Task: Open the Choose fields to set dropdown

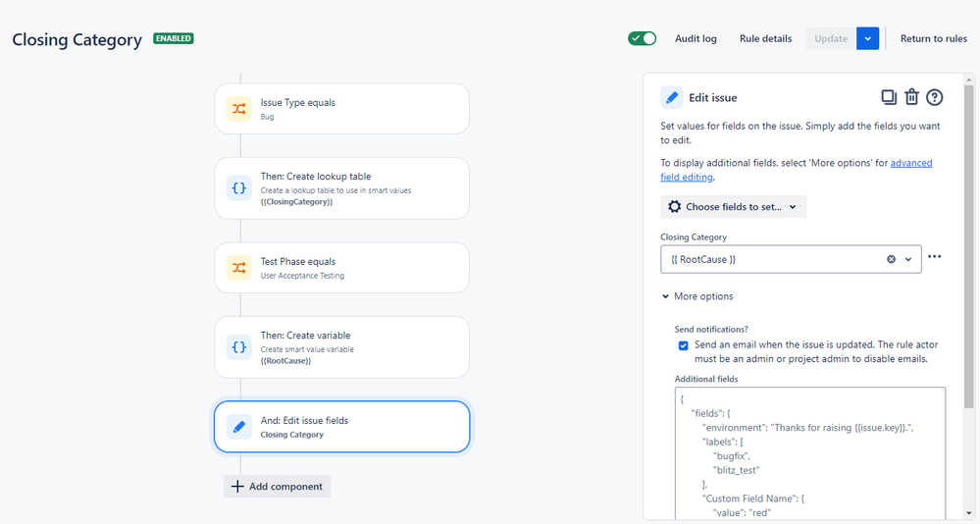Action: point(733,207)
